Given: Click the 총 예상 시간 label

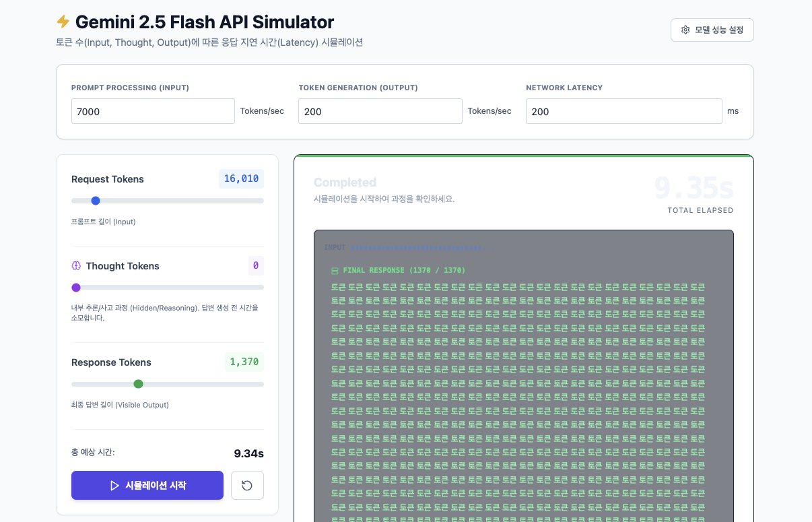Looking at the screenshot, I should pos(93,453).
